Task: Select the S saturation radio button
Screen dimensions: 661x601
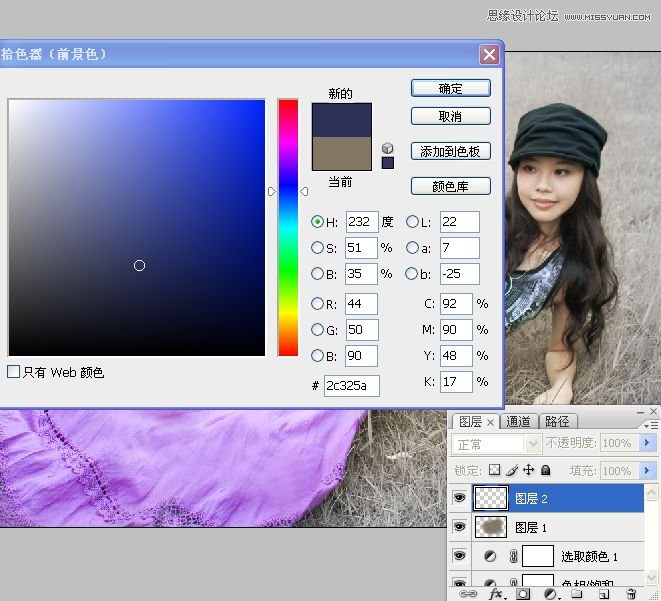Action: (317, 248)
